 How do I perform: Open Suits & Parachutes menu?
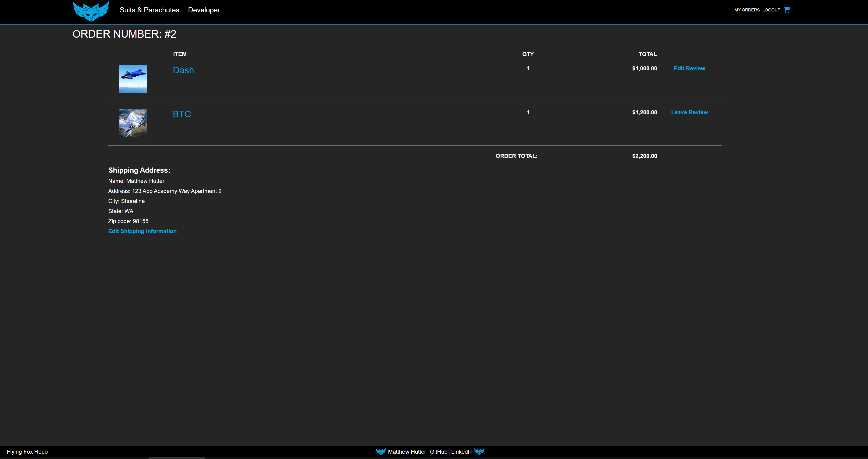pyautogui.click(x=149, y=10)
